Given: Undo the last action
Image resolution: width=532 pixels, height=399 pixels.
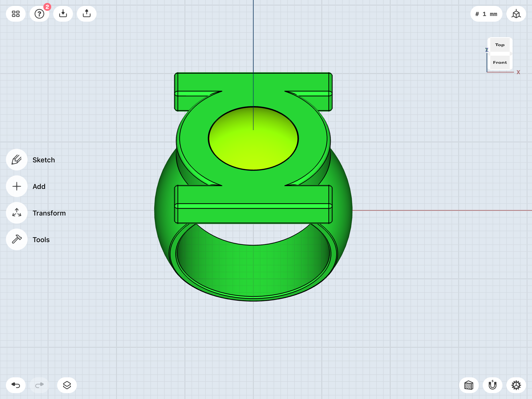Looking at the screenshot, I should coord(16,385).
